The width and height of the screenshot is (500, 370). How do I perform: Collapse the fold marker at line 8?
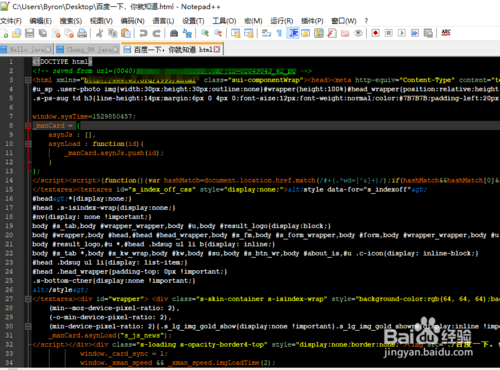[x=28, y=126]
